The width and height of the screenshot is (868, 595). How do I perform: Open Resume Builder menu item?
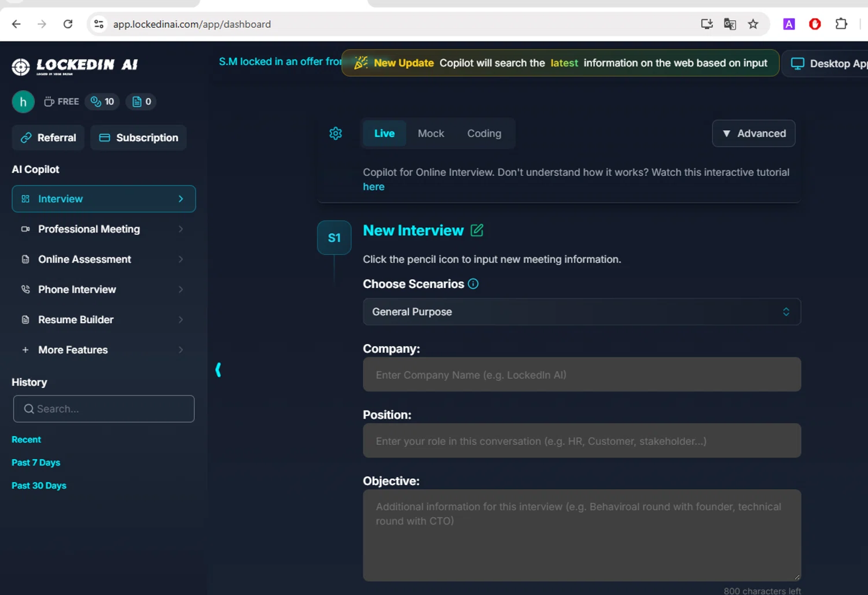pos(104,320)
